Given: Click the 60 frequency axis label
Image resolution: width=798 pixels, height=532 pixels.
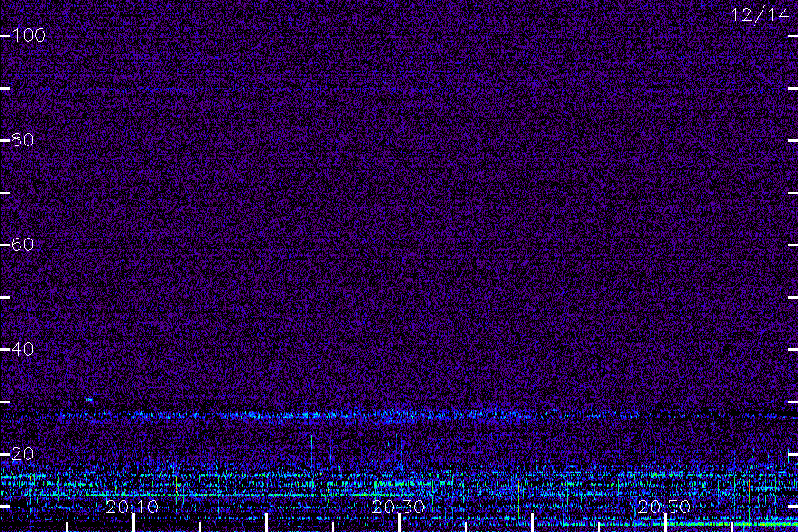Looking at the screenshot, I should (22, 245).
